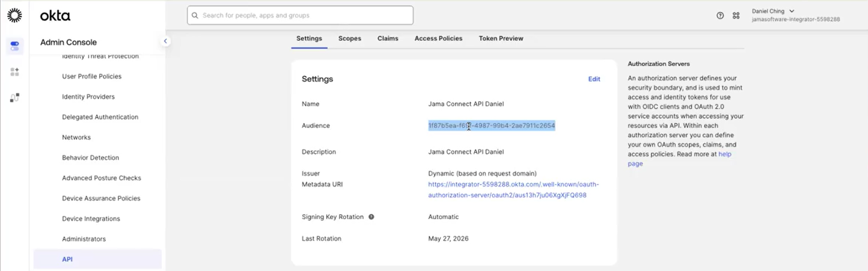Click the Issuer value Dynamic text
868x271 pixels.
[482, 174]
